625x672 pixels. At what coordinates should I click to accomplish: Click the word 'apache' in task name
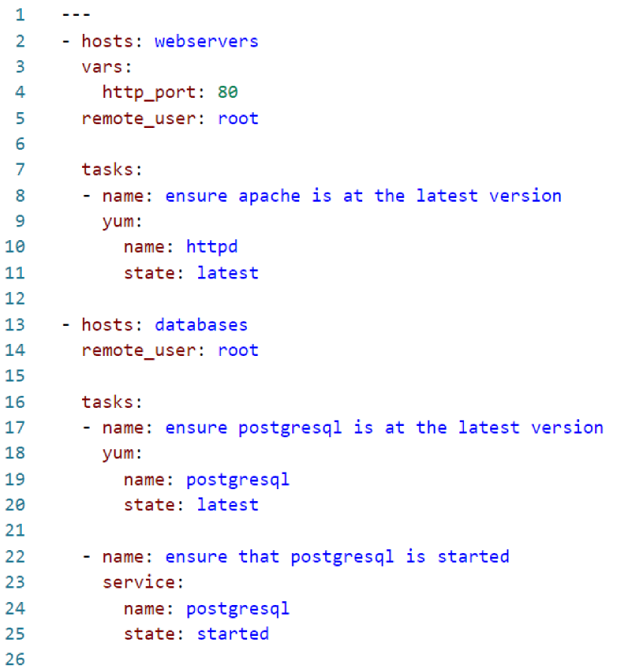[x=269, y=196]
